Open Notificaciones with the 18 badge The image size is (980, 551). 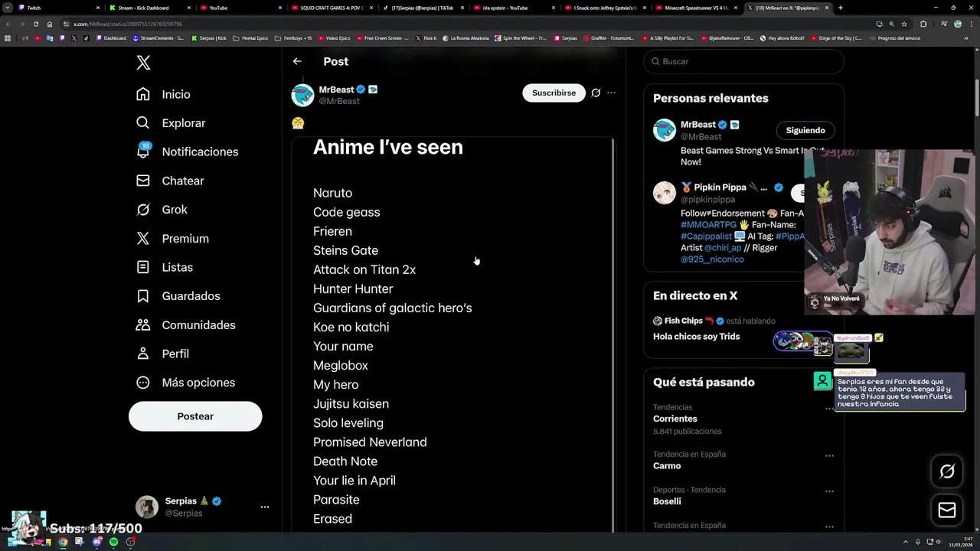click(x=187, y=152)
